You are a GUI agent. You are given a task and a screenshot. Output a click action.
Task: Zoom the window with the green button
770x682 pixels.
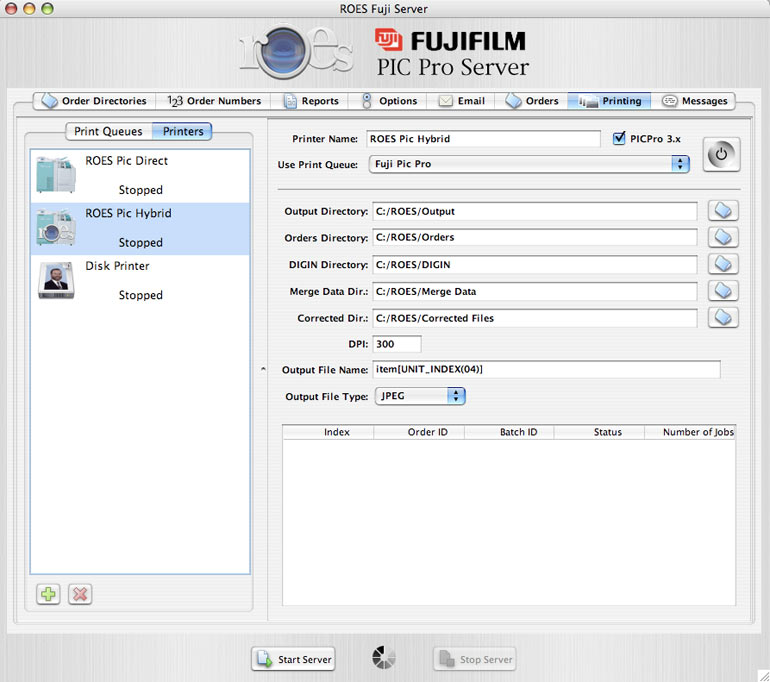(x=47, y=8)
